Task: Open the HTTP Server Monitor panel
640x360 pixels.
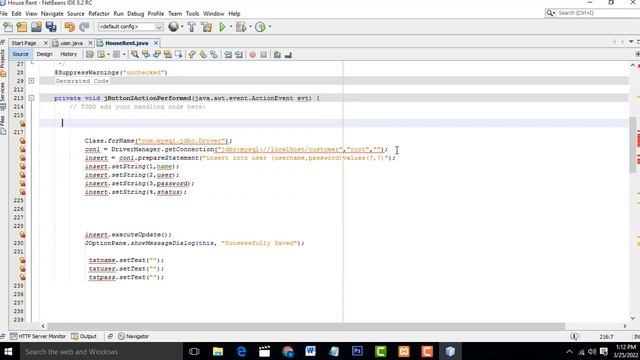Action: point(38,336)
